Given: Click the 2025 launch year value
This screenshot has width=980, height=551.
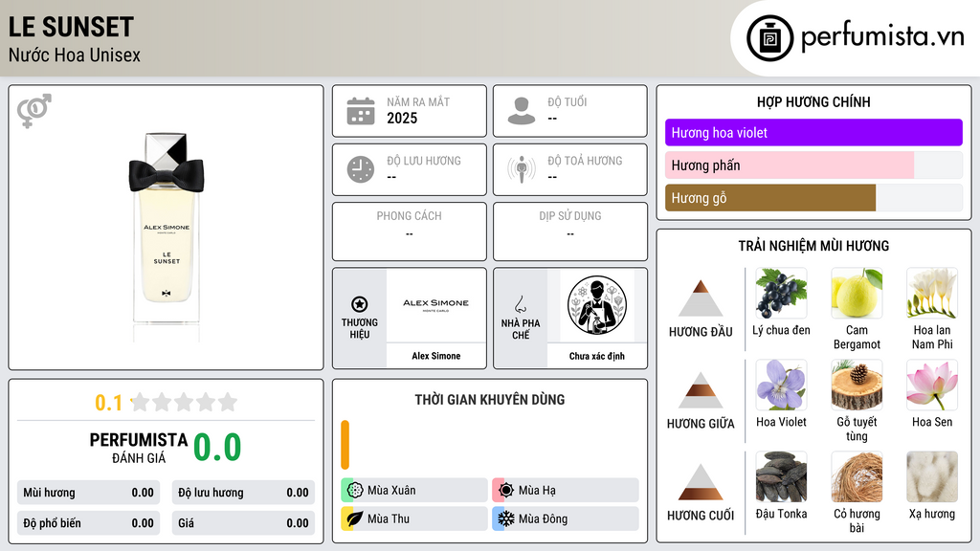Looking at the screenshot, I should tap(402, 118).
